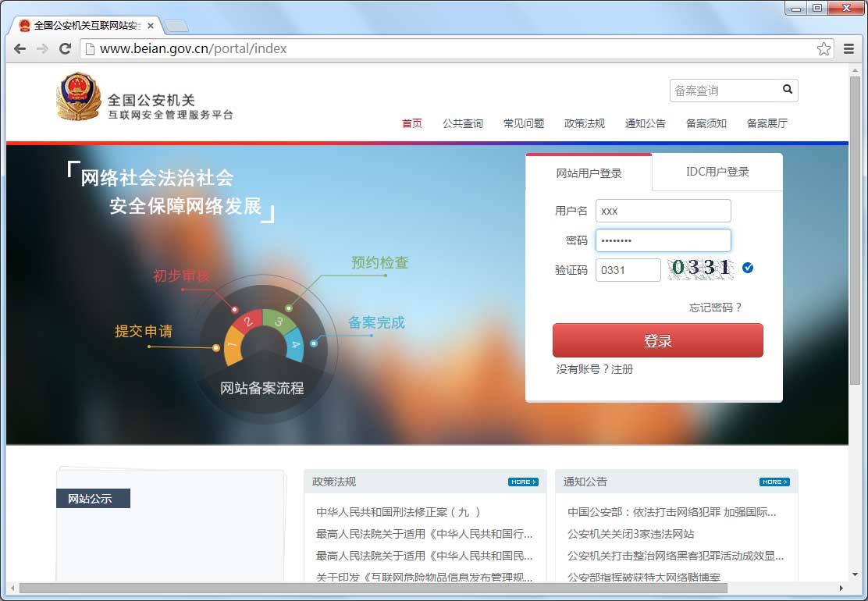Select the 网站用户登录 tab

[x=589, y=173]
